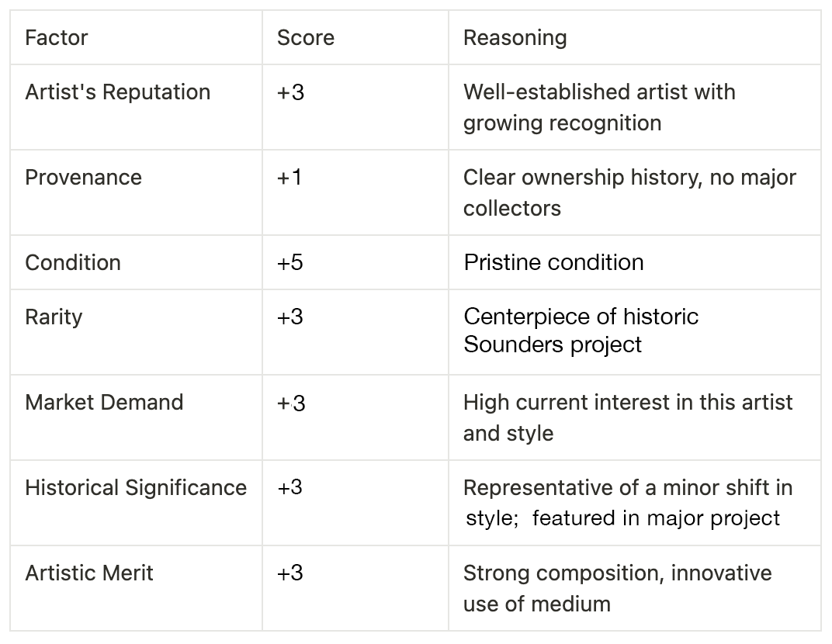832x644 pixels.
Task: Click the 'Pristine condition' reasoning text
Action: coord(553,262)
